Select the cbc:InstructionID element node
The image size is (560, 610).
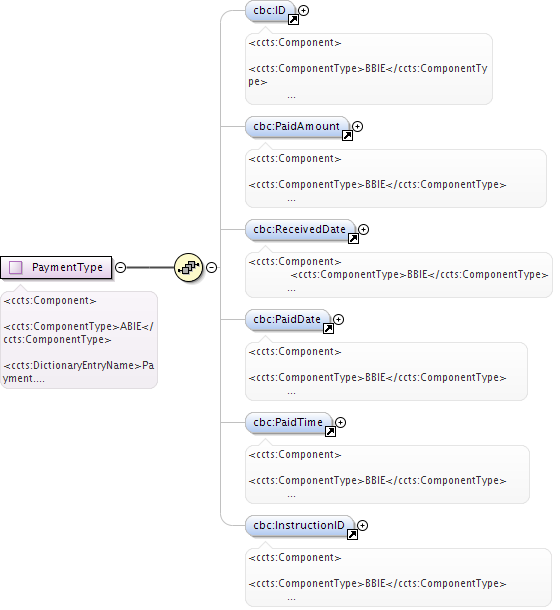tap(300, 526)
